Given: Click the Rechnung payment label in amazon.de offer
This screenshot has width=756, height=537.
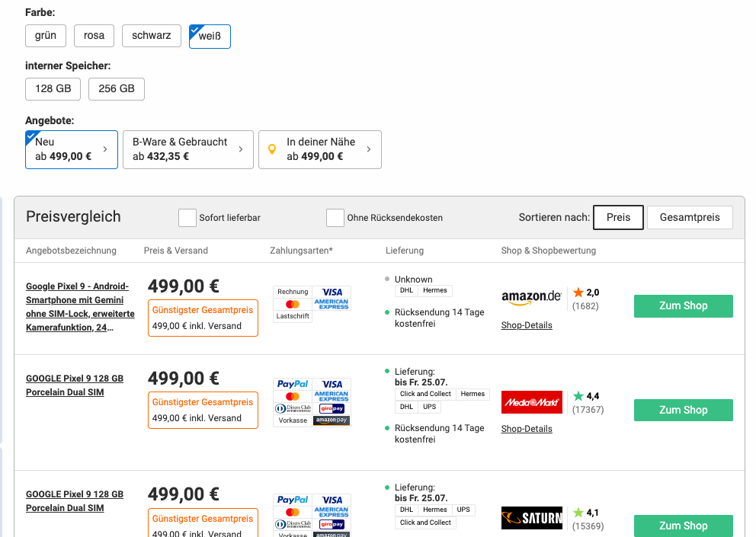Looking at the screenshot, I should pyautogui.click(x=293, y=292).
